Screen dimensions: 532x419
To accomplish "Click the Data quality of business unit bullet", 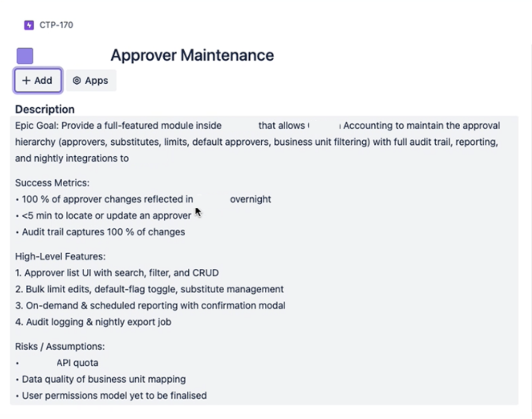I will coord(104,379).
